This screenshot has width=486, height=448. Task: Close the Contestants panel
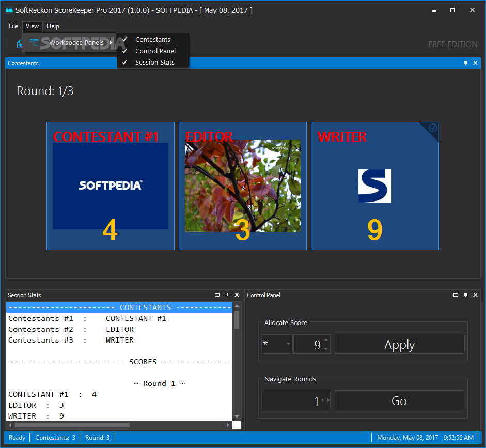(x=475, y=63)
